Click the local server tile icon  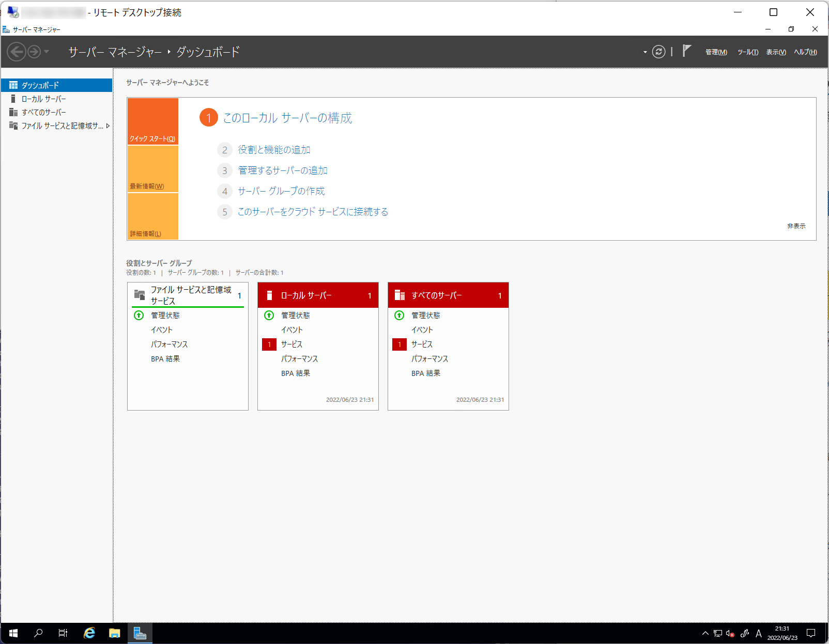[269, 295]
